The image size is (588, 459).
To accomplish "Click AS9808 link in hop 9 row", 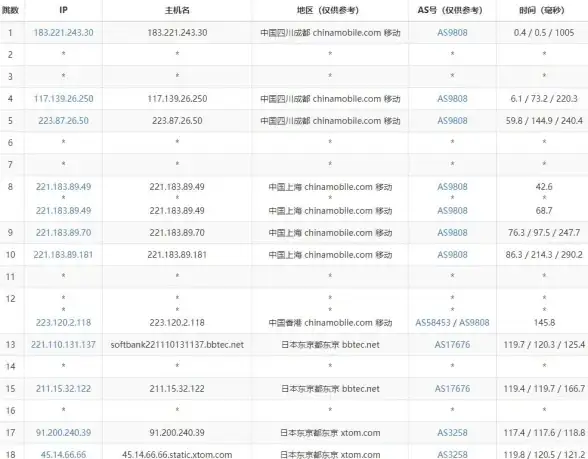I will click(x=452, y=232).
